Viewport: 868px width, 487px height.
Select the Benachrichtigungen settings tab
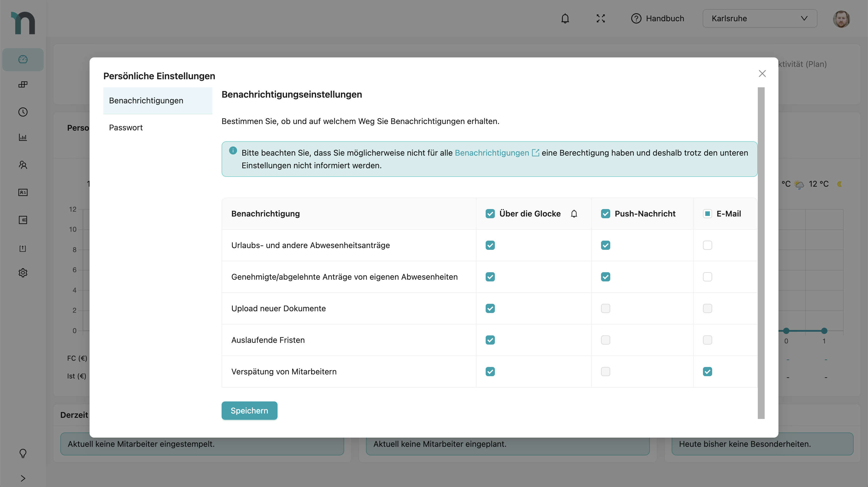tap(146, 101)
